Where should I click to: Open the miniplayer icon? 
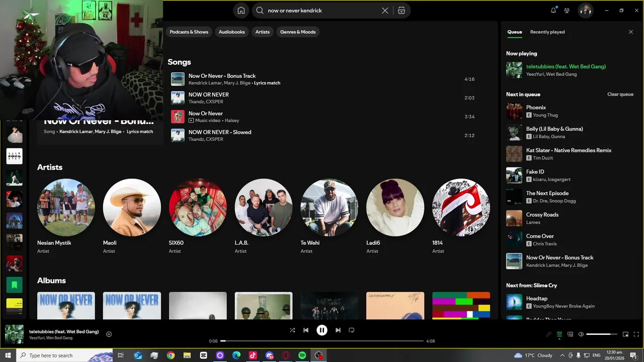click(626, 334)
